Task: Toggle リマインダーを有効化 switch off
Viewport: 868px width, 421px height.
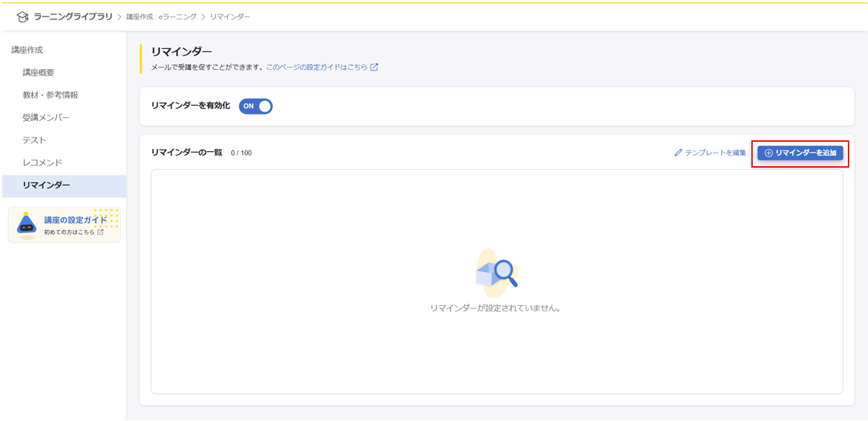Action: click(x=256, y=107)
